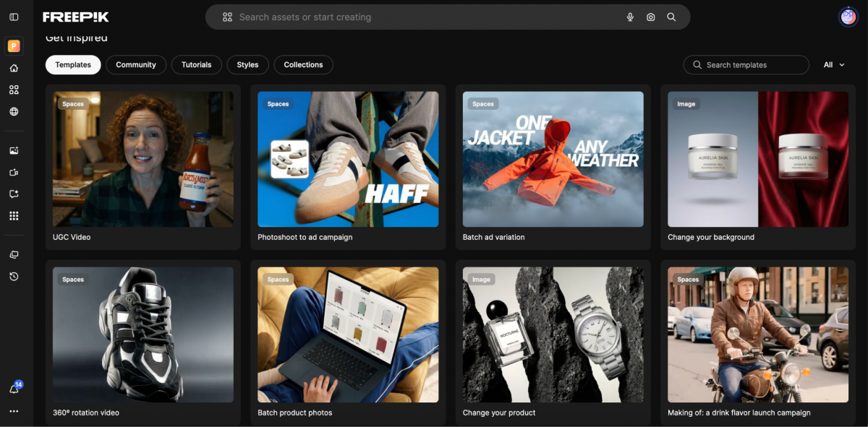Click the FREEPIK logo link
Viewport: 868px width, 427px height.
[76, 17]
